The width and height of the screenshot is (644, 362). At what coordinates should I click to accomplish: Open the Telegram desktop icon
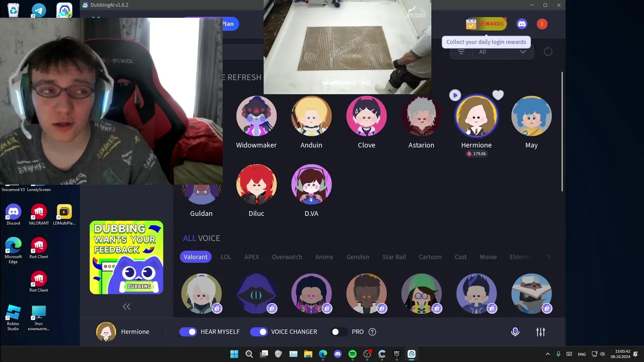point(39,10)
